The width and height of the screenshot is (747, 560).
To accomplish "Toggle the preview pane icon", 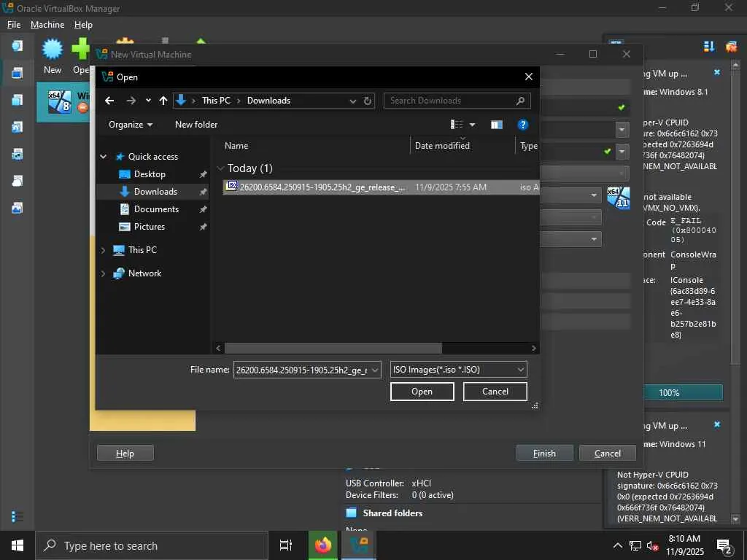I will [x=496, y=125].
